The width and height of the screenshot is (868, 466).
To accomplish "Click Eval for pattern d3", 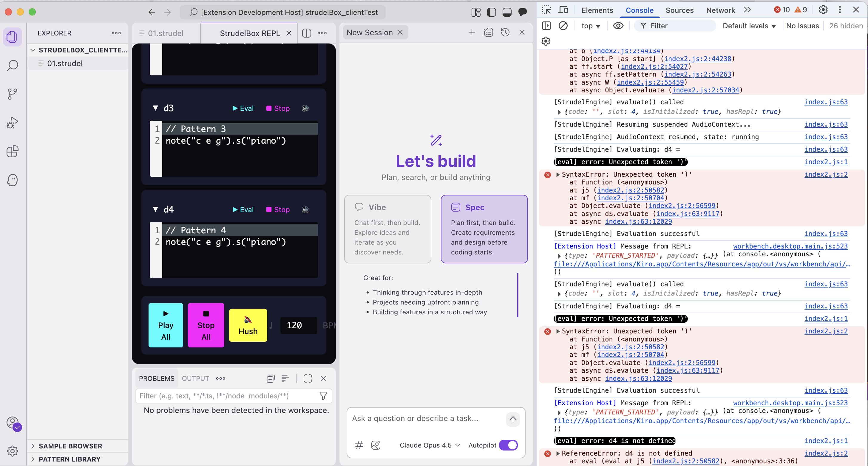I will pos(243,108).
